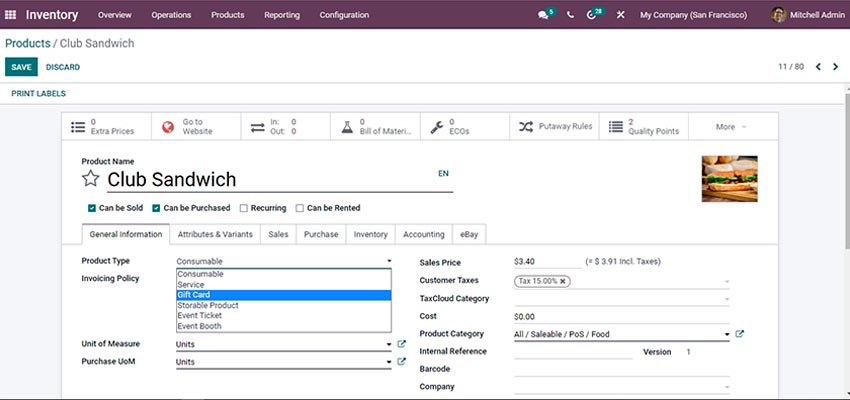The width and height of the screenshot is (850, 400).
Task: Remove the Tax 15.00% tag
Action: point(563,281)
